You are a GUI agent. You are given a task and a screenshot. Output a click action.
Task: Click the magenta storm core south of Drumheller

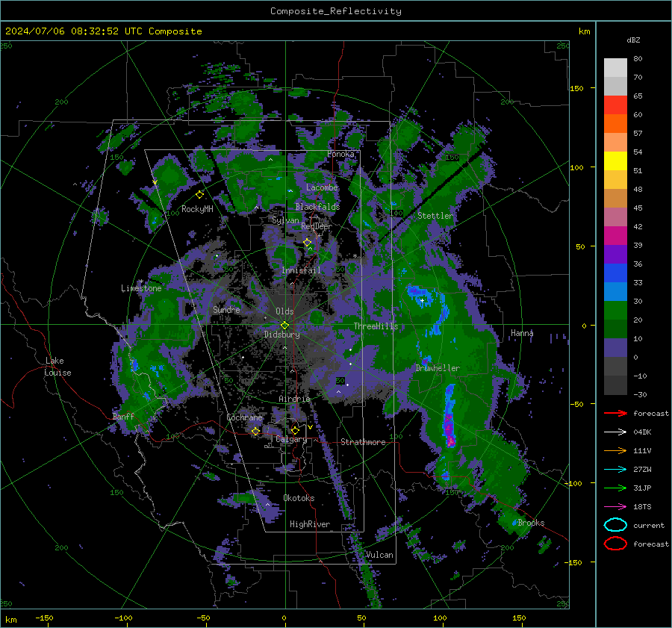pos(449,429)
